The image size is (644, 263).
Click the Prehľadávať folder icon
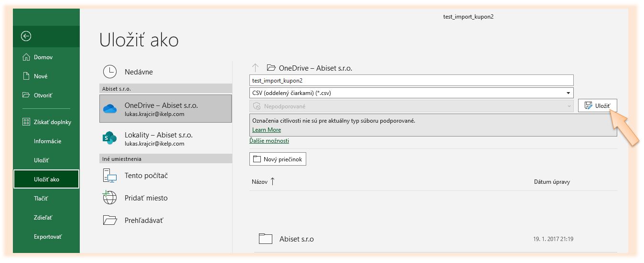(110, 220)
